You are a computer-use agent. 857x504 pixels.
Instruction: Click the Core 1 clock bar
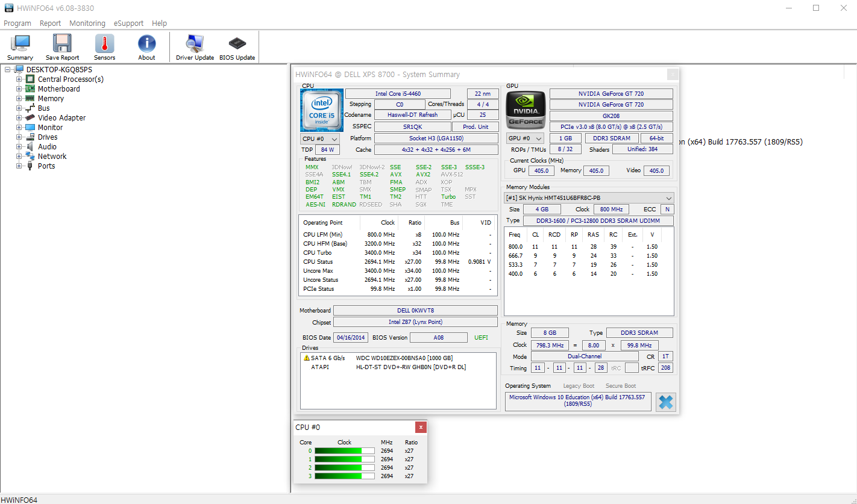(344, 459)
